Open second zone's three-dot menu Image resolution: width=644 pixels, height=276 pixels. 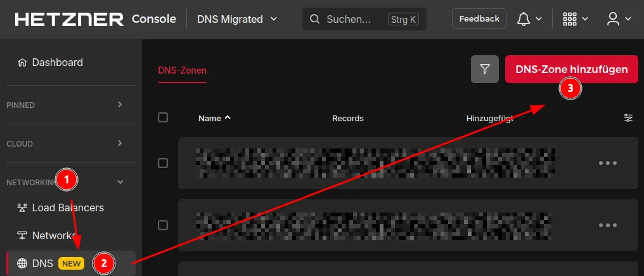(x=608, y=225)
